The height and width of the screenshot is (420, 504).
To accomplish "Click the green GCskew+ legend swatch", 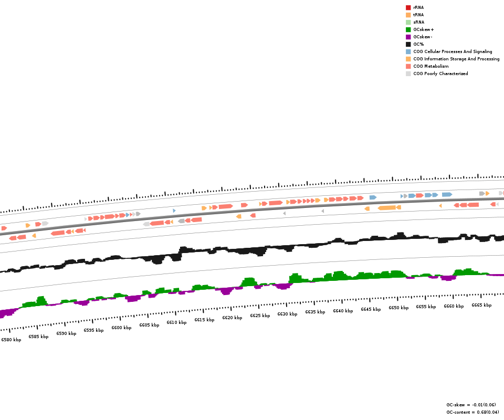I will pos(408,29).
